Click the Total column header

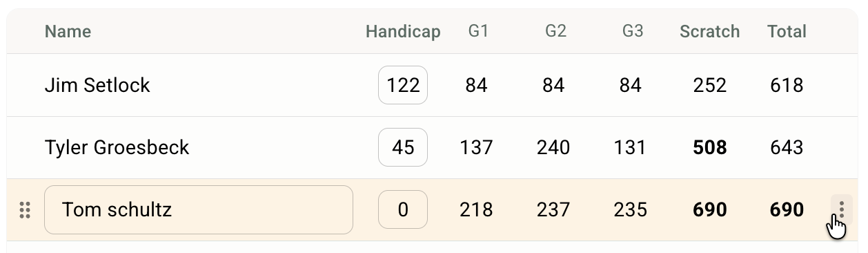[787, 31]
